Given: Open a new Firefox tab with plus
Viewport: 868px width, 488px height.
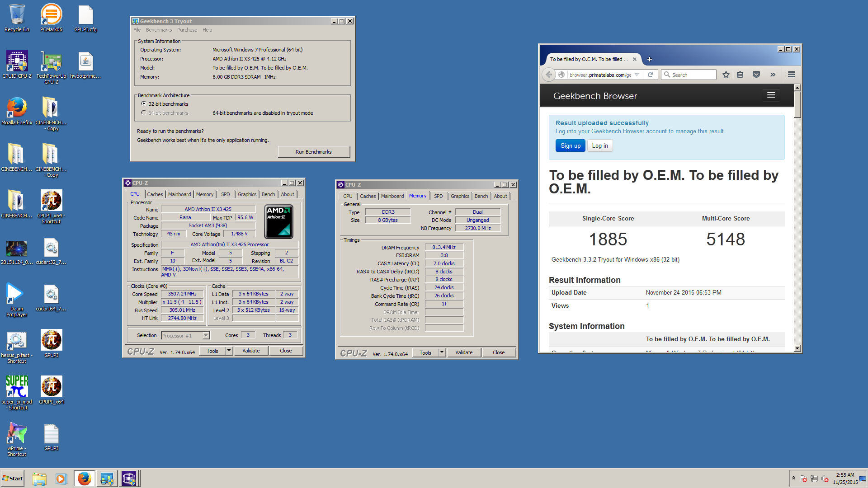Looking at the screenshot, I should tap(650, 59).
